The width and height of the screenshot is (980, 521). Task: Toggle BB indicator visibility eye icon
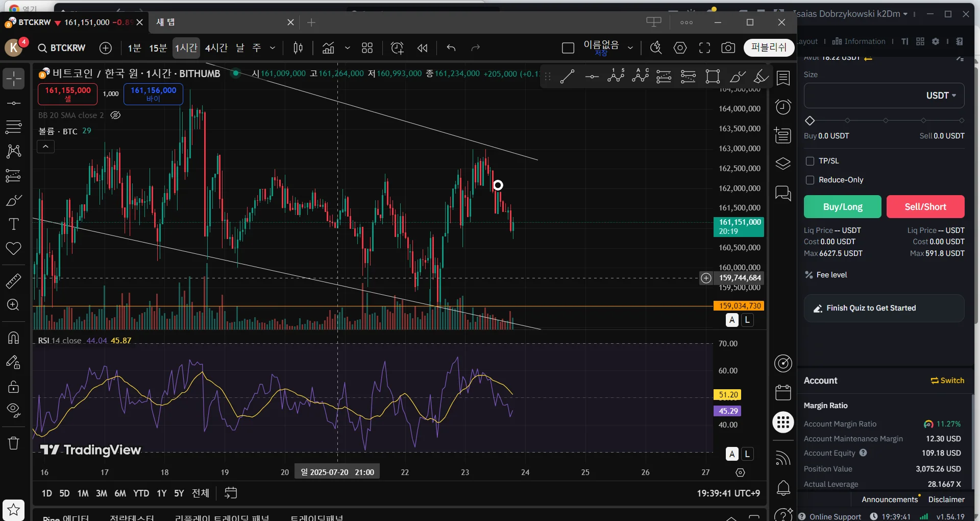point(115,115)
